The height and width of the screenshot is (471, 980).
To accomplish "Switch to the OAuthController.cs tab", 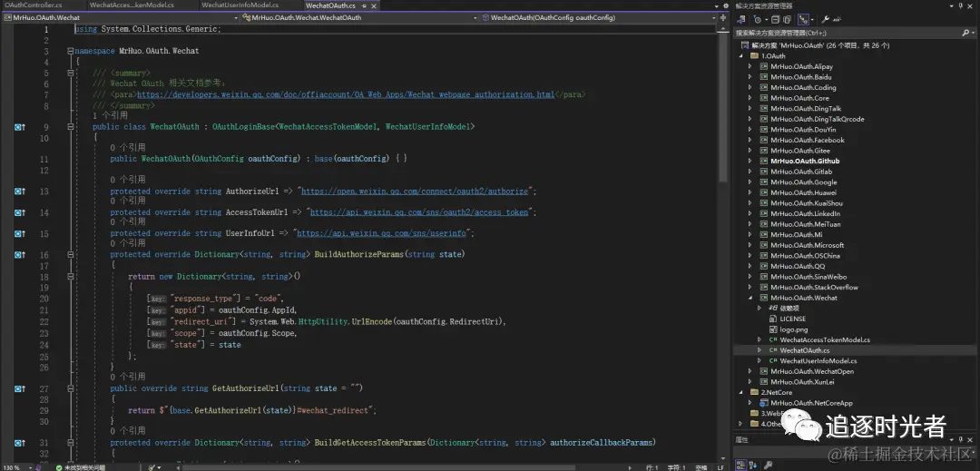I will (x=34, y=5).
